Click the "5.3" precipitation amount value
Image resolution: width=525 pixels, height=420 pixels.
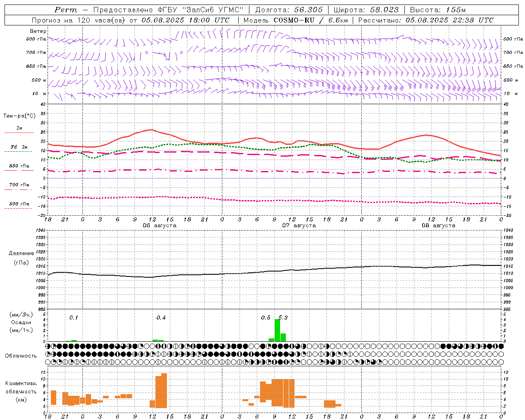pos(283,317)
